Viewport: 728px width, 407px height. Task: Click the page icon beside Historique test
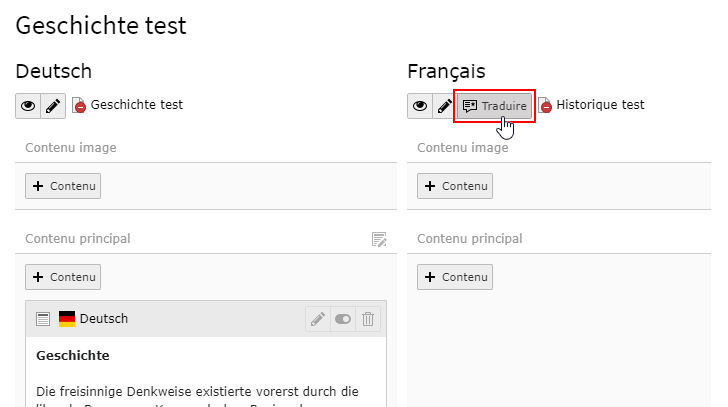546,105
